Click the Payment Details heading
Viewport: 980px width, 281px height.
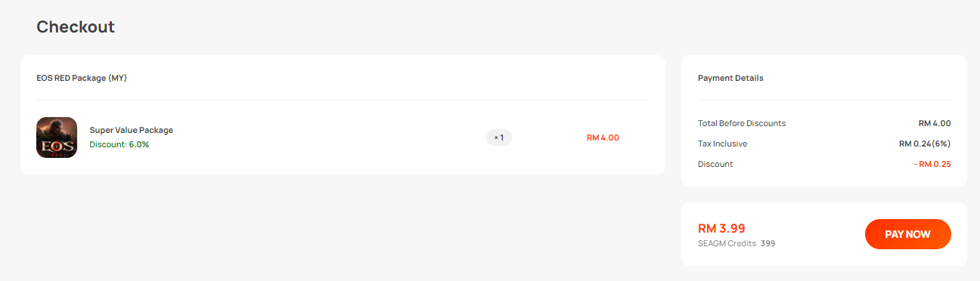(x=730, y=78)
